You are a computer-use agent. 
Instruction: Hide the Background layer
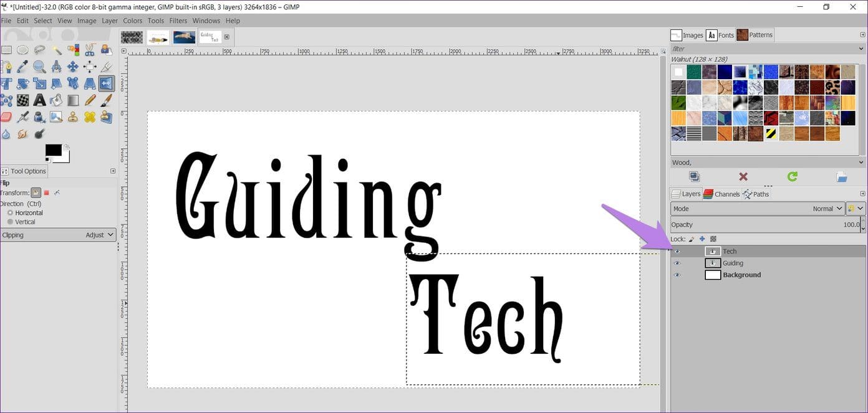[677, 275]
